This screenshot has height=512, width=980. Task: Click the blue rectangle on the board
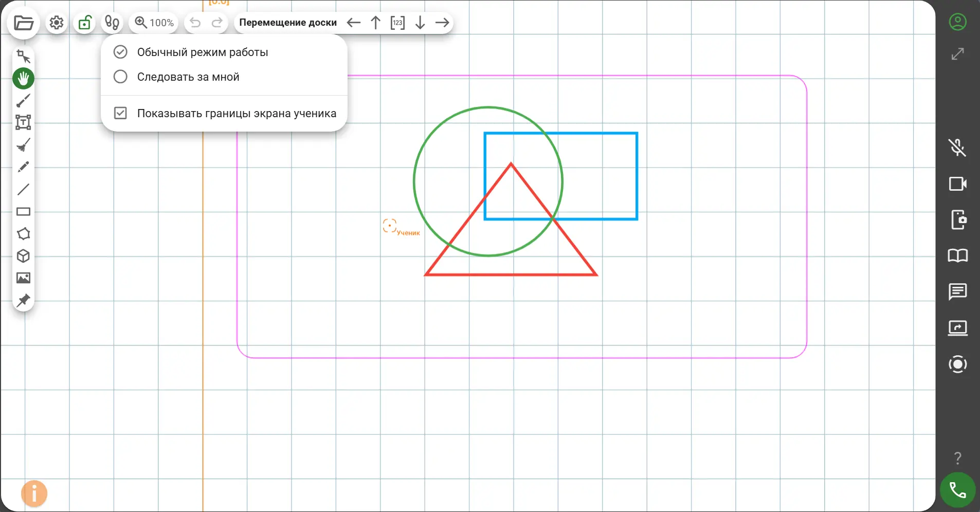tap(637, 175)
